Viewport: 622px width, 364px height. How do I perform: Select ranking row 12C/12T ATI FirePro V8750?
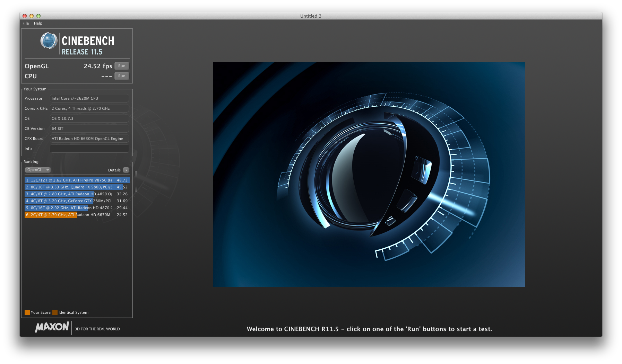[x=77, y=180]
